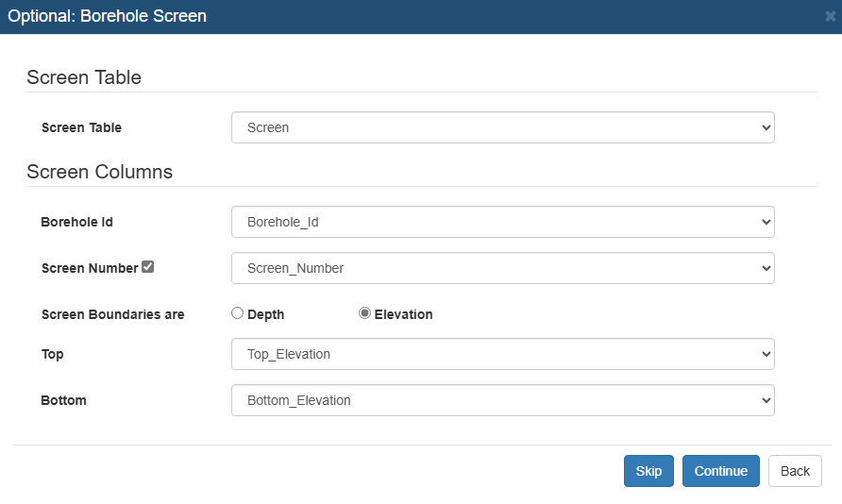
Task: Uncheck the Screen Number checkbox
Action: point(147,267)
